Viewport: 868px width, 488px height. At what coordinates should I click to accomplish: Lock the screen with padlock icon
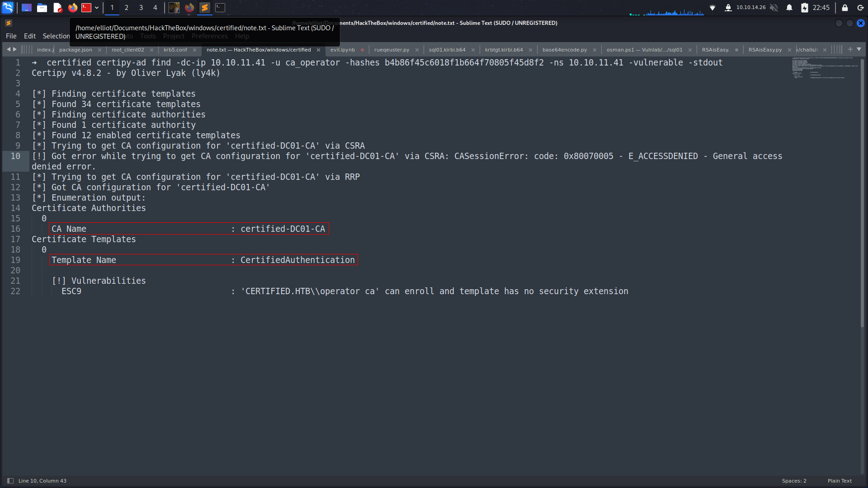(x=844, y=8)
